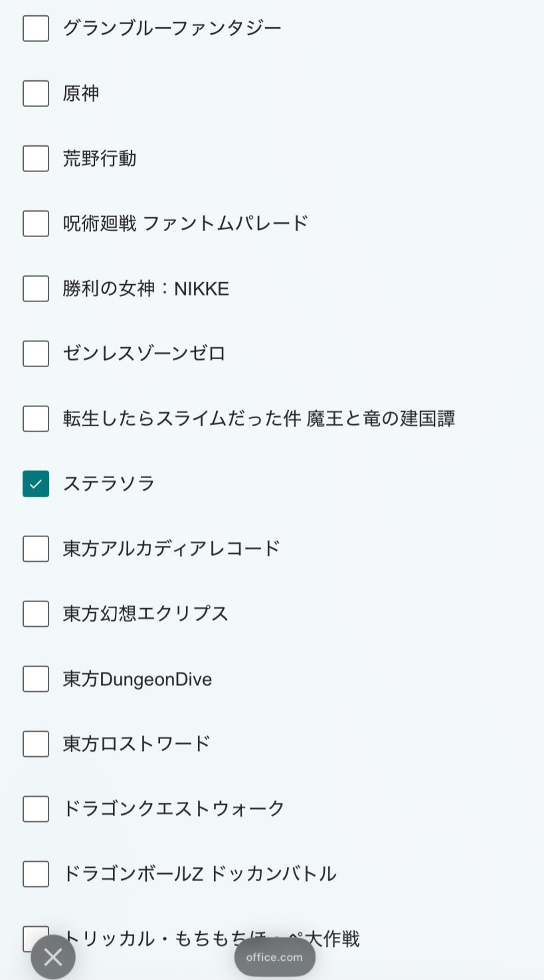The image size is (544, 980).
Task: Check the 東方DungeonDive option
Action: 36,679
